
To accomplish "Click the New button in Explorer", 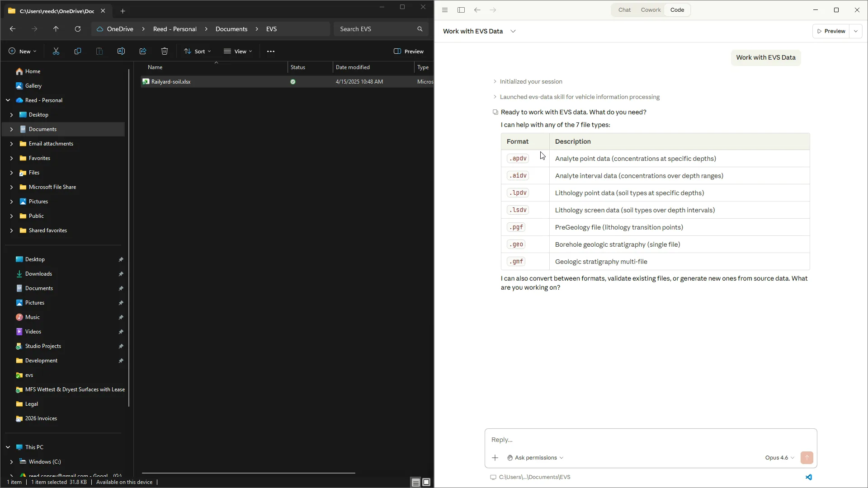I will [23, 52].
